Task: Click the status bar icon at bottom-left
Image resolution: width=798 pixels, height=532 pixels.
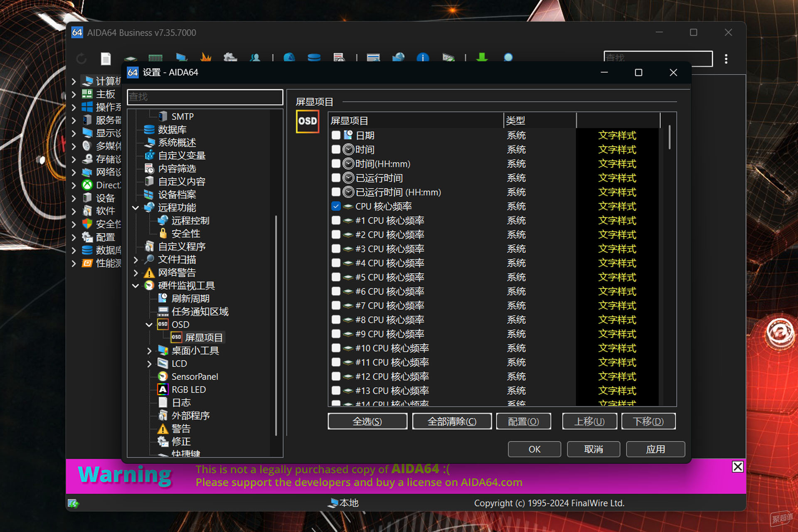Action: click(73, 503)
